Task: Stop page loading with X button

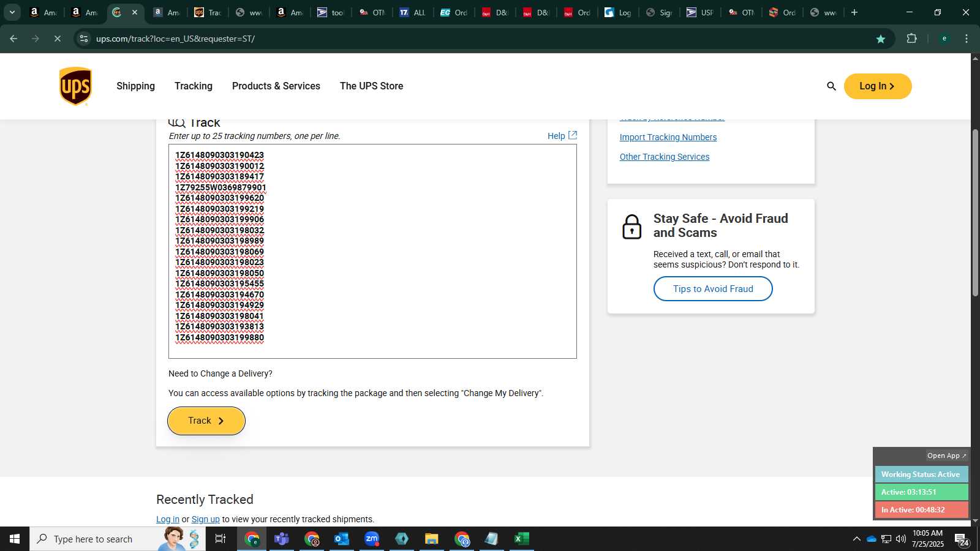Action: tap(57, 39)
